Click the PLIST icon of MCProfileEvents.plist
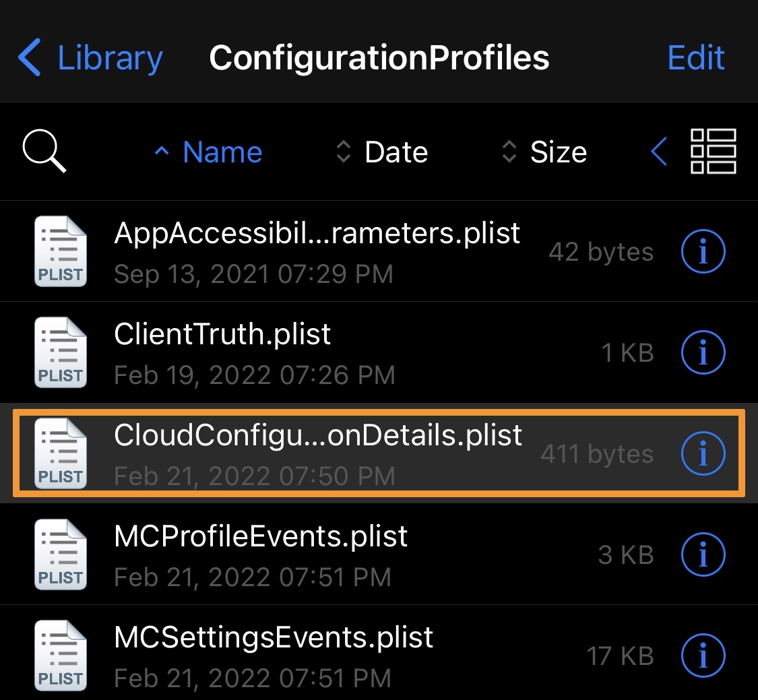This screenshot has width=758, height=700. coord(61,554)
